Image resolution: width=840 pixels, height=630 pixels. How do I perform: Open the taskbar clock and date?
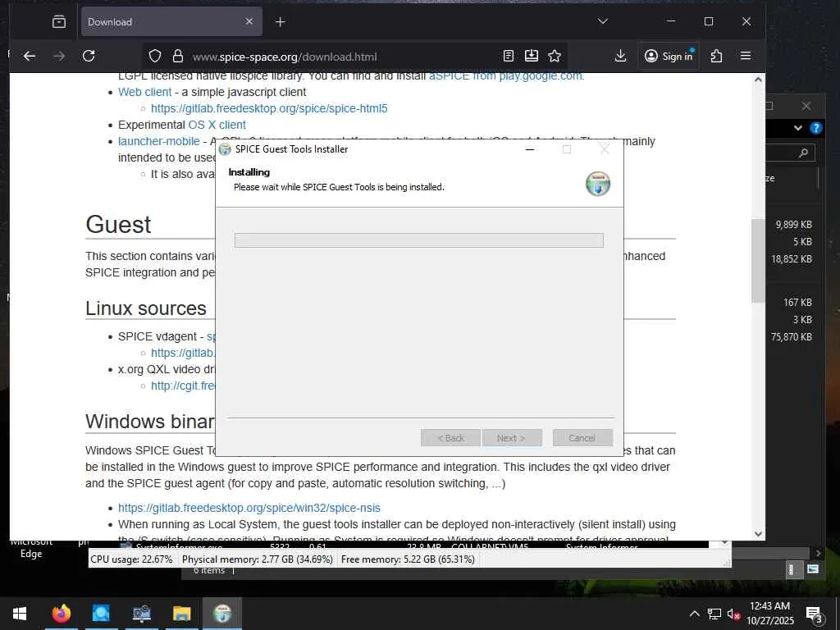pos(769,614)
